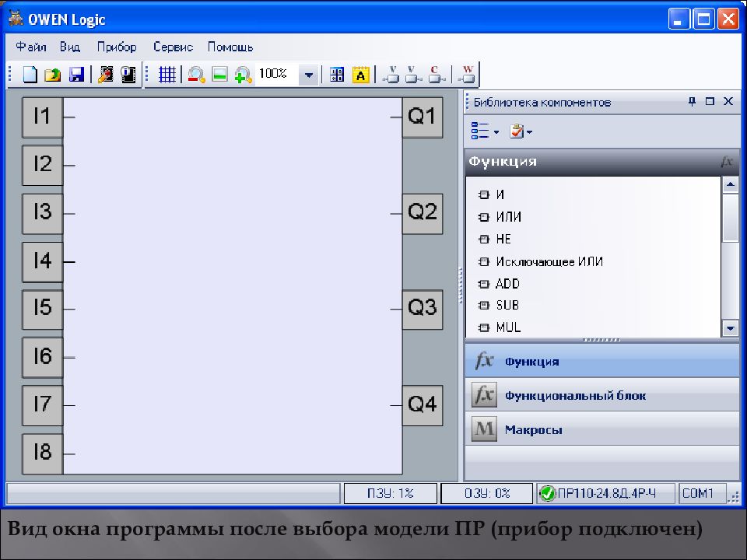Click the ПЗУ: 1% status indicator
Image resolution: width=747 pixels, height=560 pixels.
pyautogui.click(x=390, y=493)
